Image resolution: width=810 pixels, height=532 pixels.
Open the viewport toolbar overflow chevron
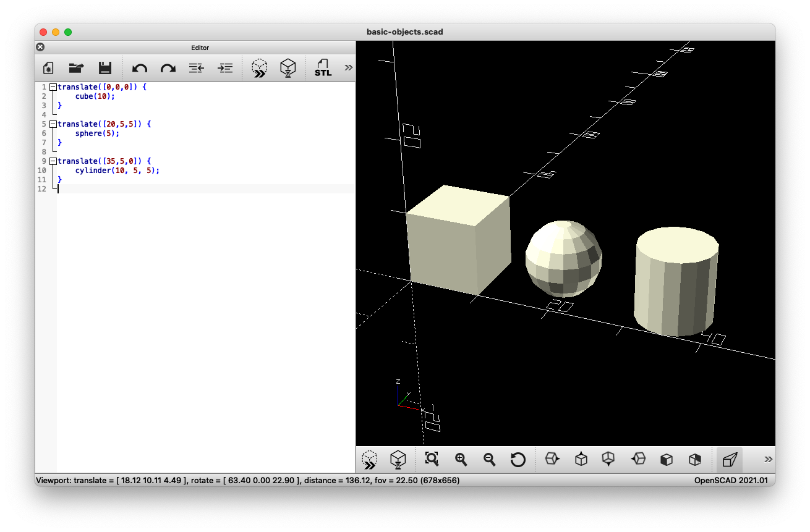click(767, 459)
